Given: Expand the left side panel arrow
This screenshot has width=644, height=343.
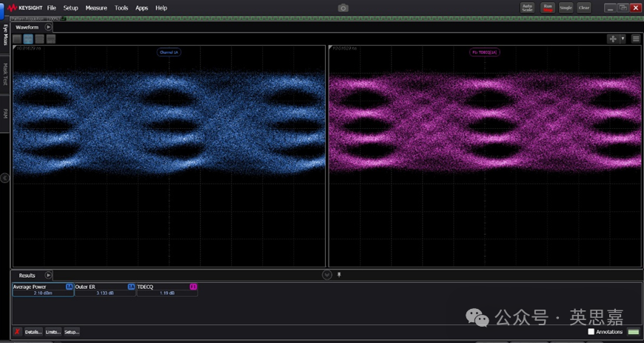Looking at the screenshot, I should [x=5, y=178].
